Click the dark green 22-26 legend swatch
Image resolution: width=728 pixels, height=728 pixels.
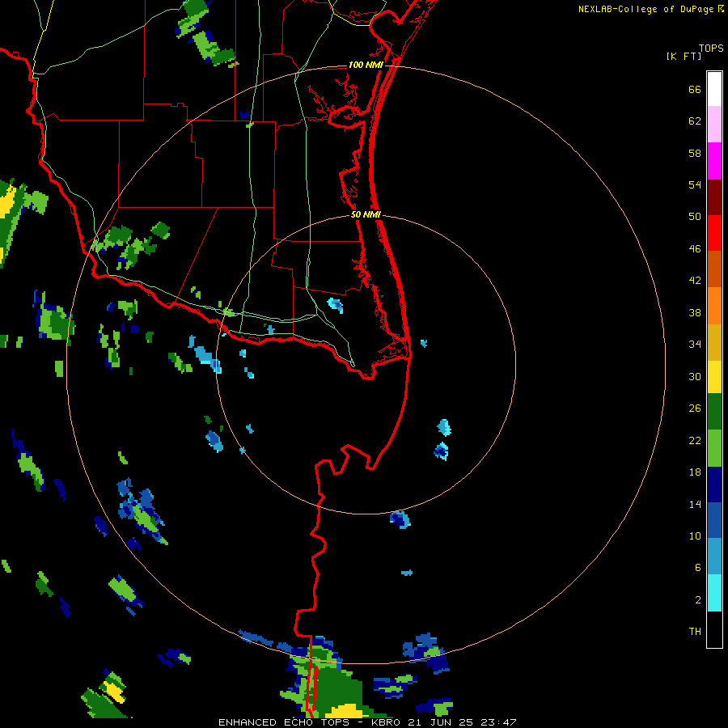point(714,412)
